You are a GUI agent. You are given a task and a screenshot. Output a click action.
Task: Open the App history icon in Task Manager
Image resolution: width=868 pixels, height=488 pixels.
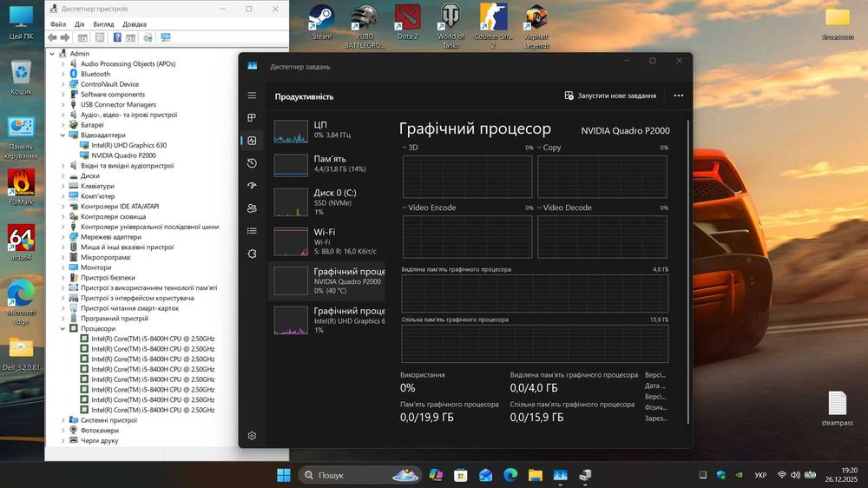pyautogui.click(x=252, y=163)
